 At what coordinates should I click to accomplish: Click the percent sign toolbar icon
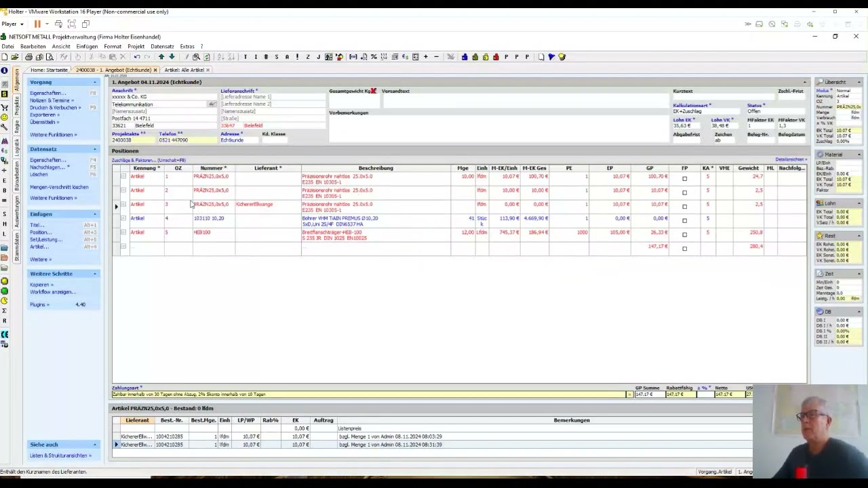click(374, 57)
